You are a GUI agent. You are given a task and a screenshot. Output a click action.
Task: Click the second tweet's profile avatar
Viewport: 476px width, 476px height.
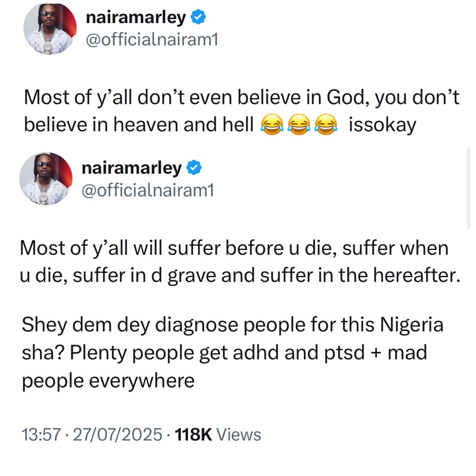pos(46,179)
